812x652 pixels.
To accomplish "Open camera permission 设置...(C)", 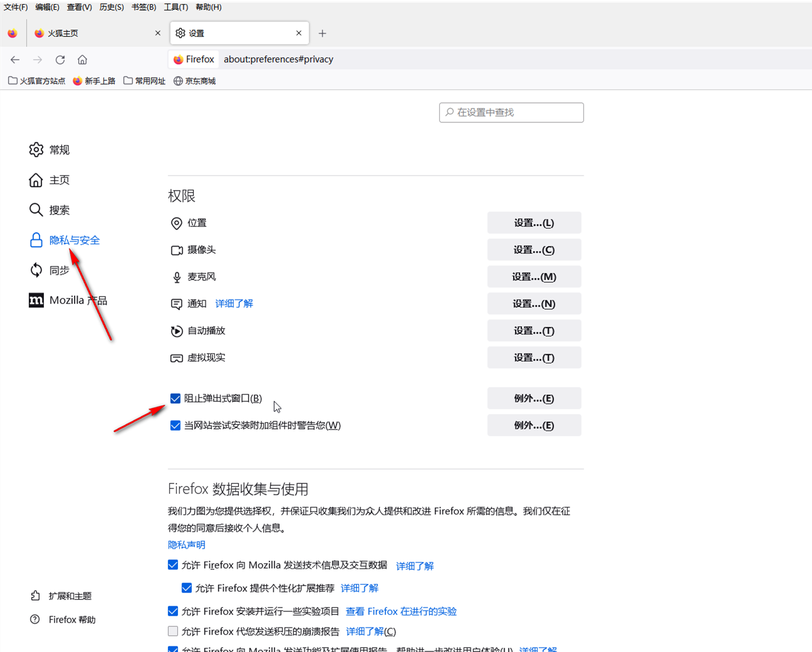I will tap(534, 250).
